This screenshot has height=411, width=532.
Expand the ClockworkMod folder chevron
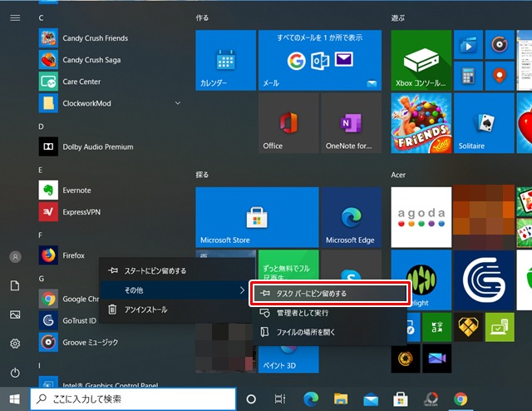(x=178, y=103)
